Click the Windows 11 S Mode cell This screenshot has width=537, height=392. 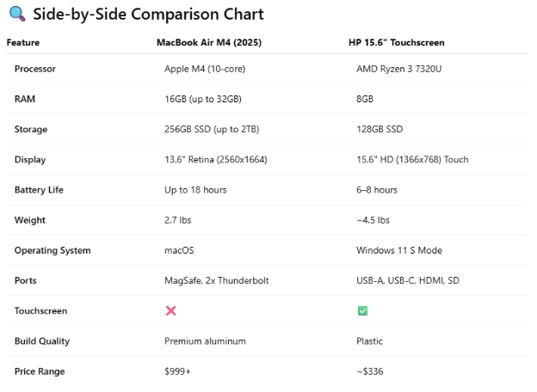click(x=399, y=250)
